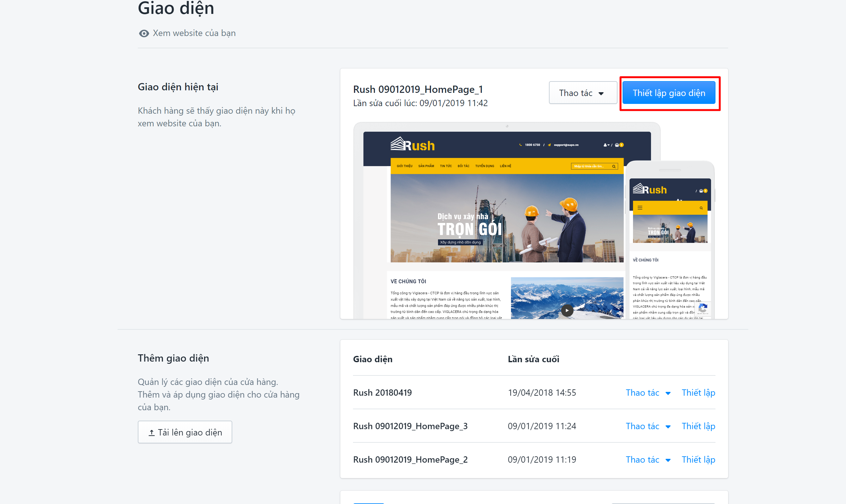Expand Thao tác for Rush 09012019_HomePage_3
Viewport: 846px width, 504px height.
[648, 426]
